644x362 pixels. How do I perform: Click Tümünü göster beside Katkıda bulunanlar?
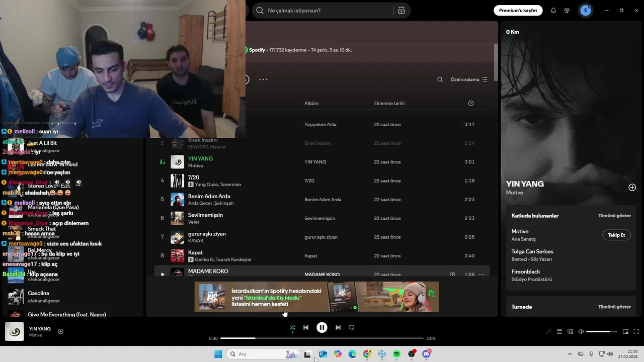pyautogui.click(x=614, y=216)
